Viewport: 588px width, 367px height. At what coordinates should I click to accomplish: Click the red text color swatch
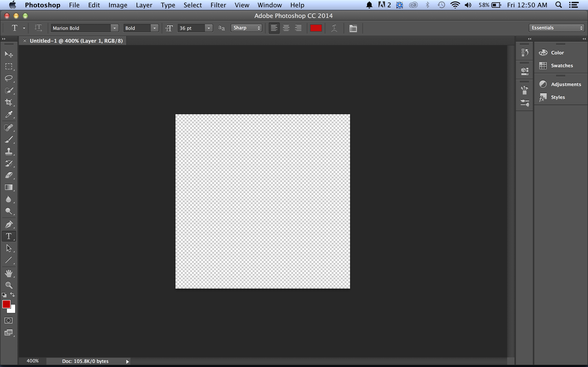click(x=316, y=28)
